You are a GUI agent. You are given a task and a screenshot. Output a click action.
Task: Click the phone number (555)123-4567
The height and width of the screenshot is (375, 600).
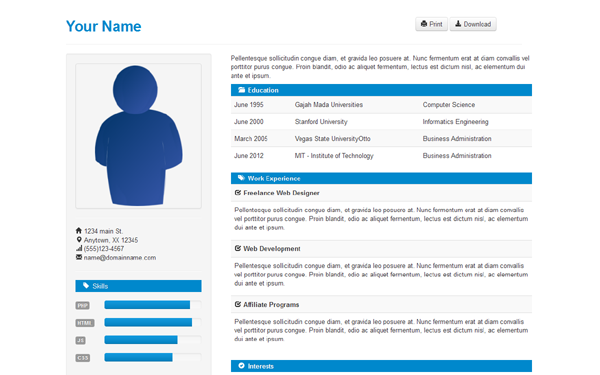[104, 249]
